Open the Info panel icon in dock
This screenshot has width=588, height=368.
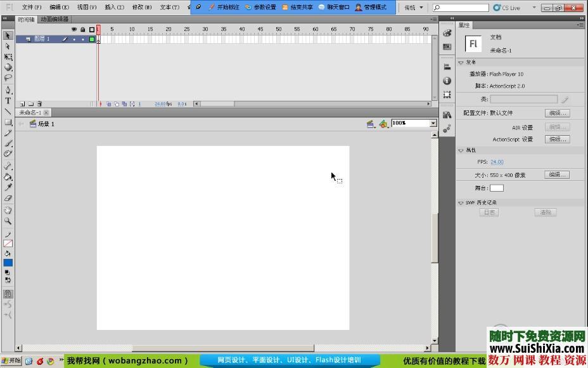pyautogui.click(x=447, y=81)
